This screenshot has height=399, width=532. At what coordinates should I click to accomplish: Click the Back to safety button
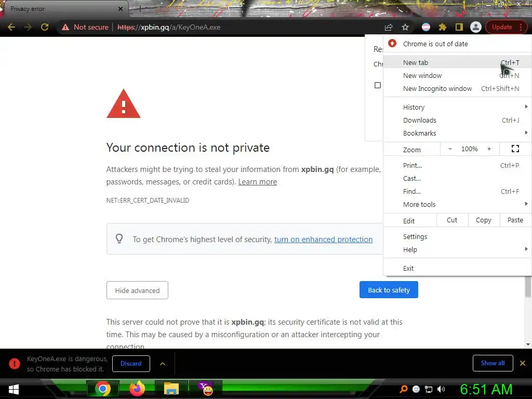[x=389, y=290]
